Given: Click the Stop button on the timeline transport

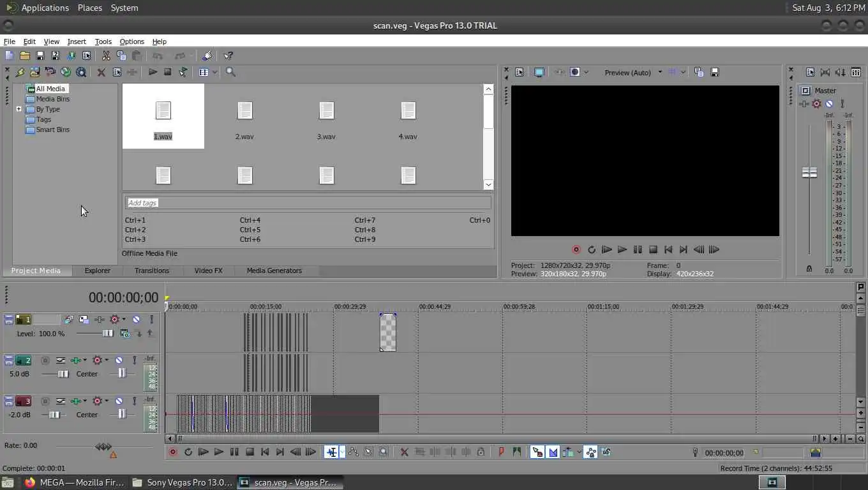Looking at the screenshot, I should (x=250, y=452).
